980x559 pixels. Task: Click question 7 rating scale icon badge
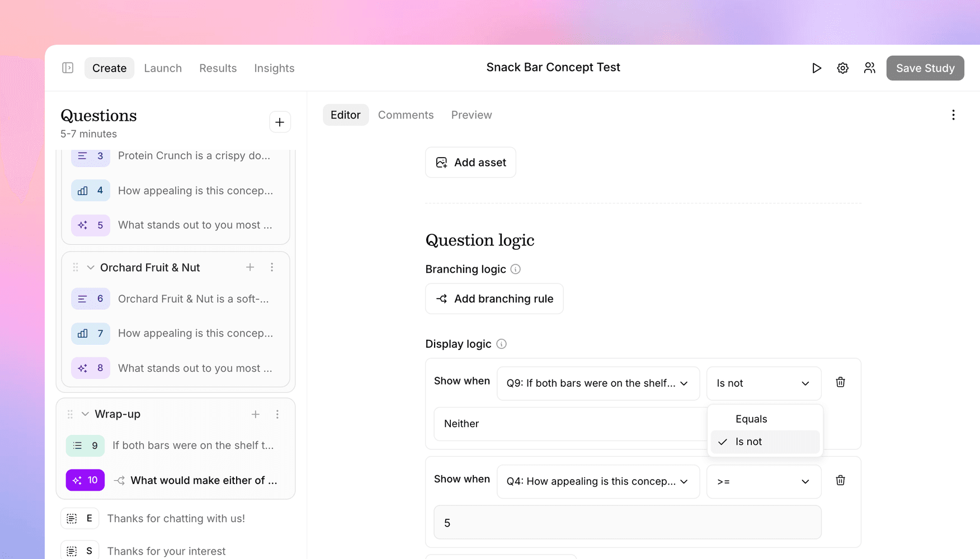tap(91, 334)
